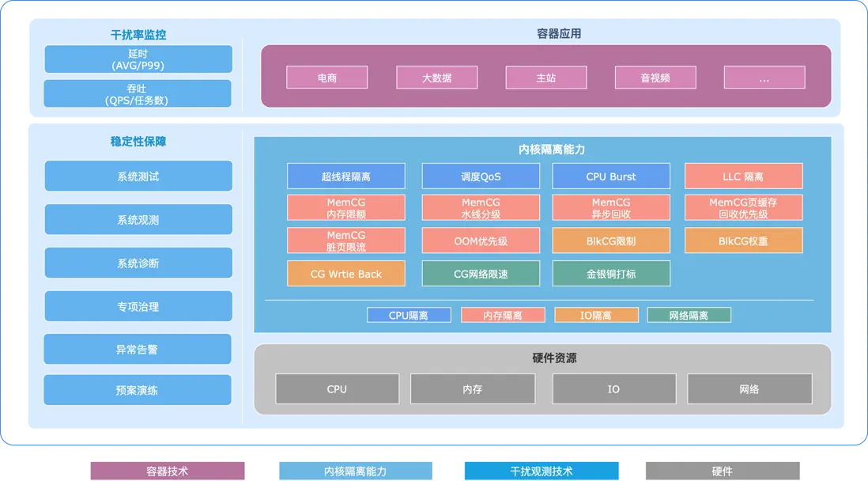
Task: Toggle the 超线程隔离 capability
Action: point(345,176)
